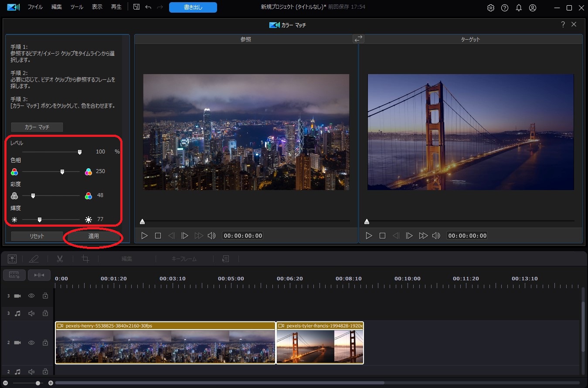Viewport: 588px width, 388px height.
Task: Swap reference and target previews with arrows icon
Action: tap(358, 38)
